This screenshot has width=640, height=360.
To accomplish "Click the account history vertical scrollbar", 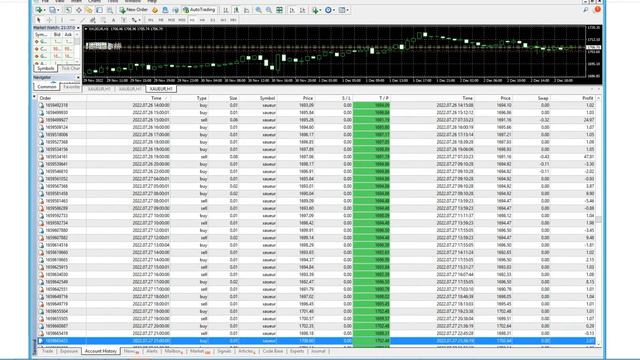I will tap(598, 220).
